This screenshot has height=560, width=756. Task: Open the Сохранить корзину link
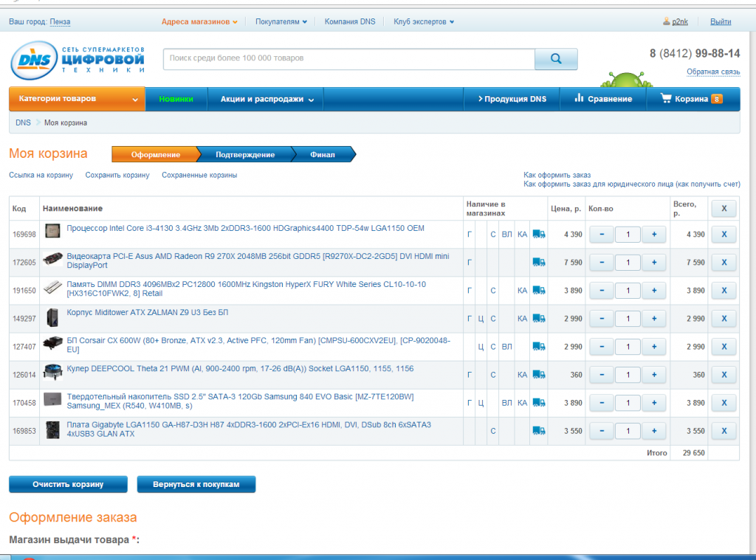pos(117,175)
